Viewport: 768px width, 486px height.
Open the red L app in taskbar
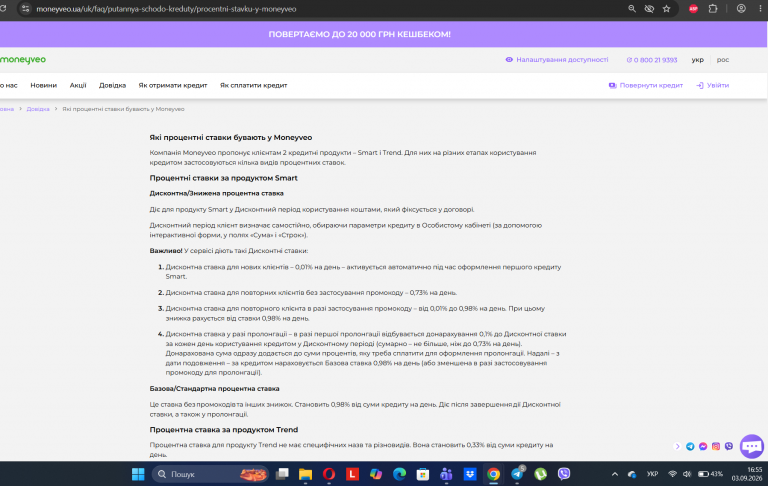[352, 474]
